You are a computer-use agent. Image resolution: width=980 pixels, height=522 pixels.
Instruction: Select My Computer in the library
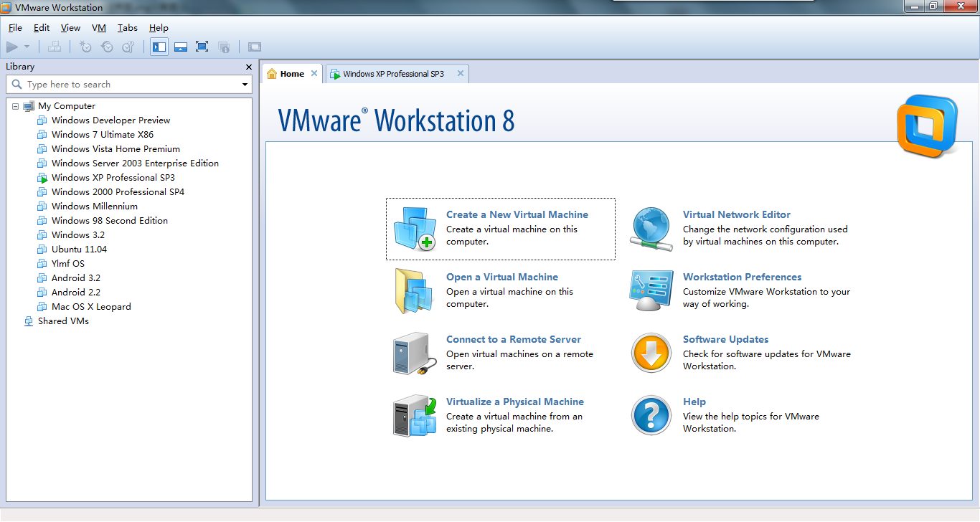[66, 106]
